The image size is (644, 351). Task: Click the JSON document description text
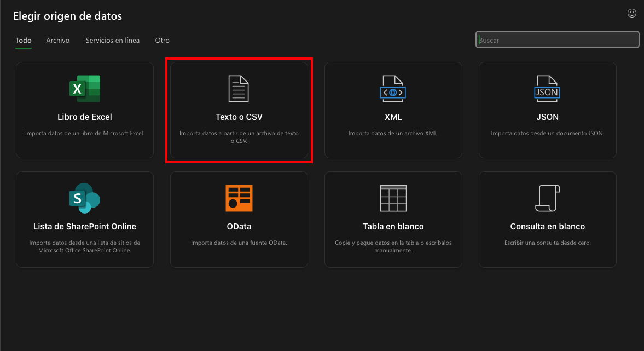click(x=547, y=133)
